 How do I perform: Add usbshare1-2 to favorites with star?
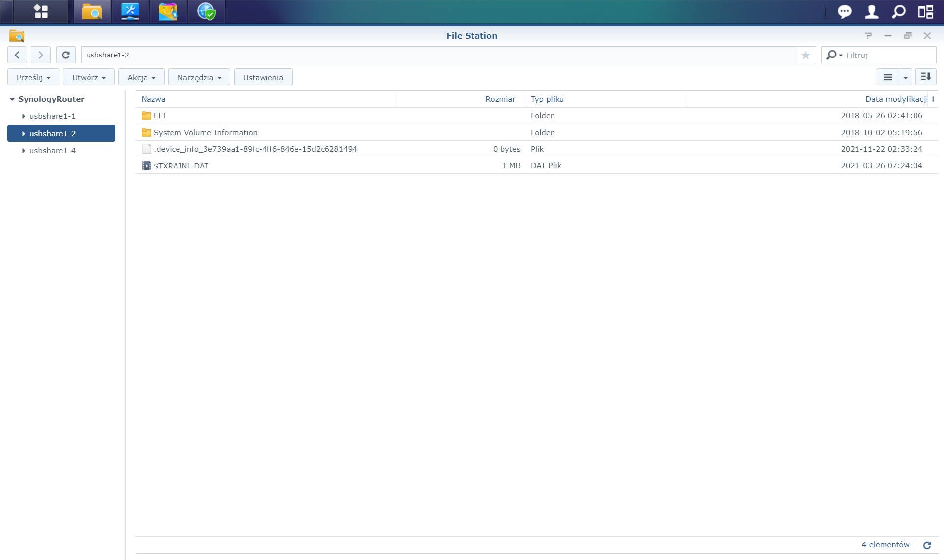(x=805, y=55)
